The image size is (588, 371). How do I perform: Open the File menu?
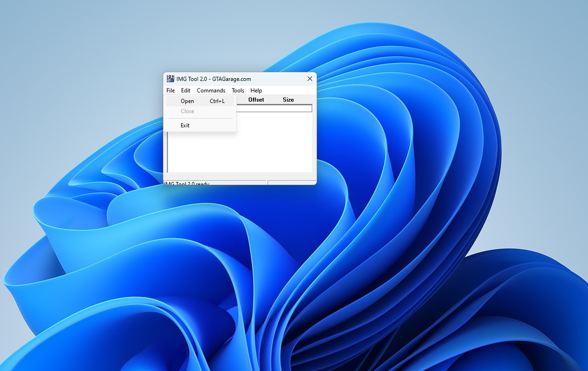171,91
